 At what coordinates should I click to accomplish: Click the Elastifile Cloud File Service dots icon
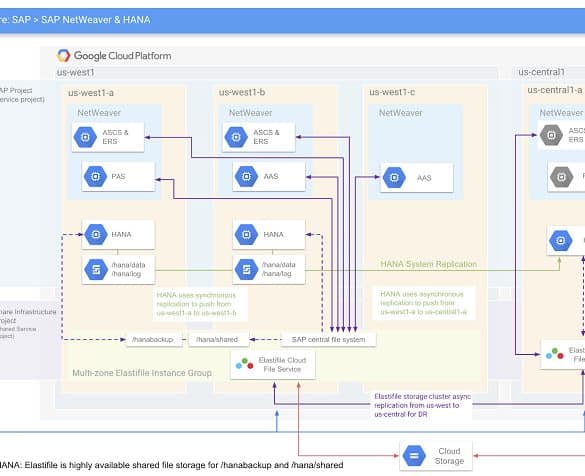(x=245, y=364)
